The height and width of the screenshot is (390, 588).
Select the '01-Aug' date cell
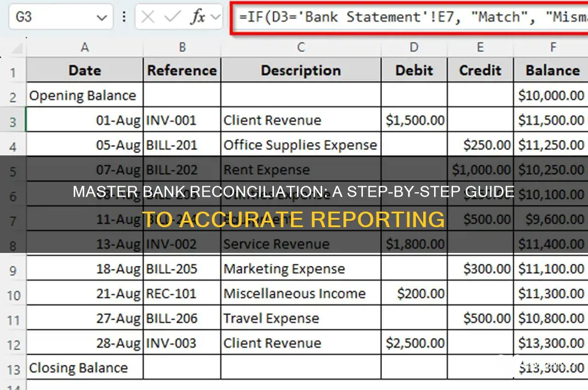85,120
